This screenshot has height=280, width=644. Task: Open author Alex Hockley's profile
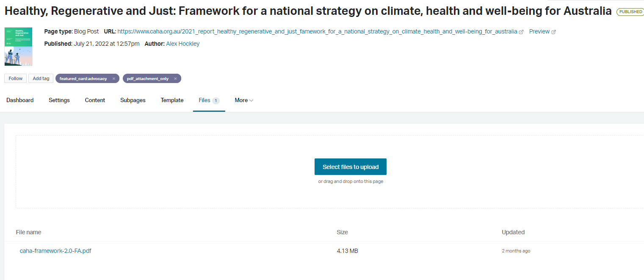182,44
